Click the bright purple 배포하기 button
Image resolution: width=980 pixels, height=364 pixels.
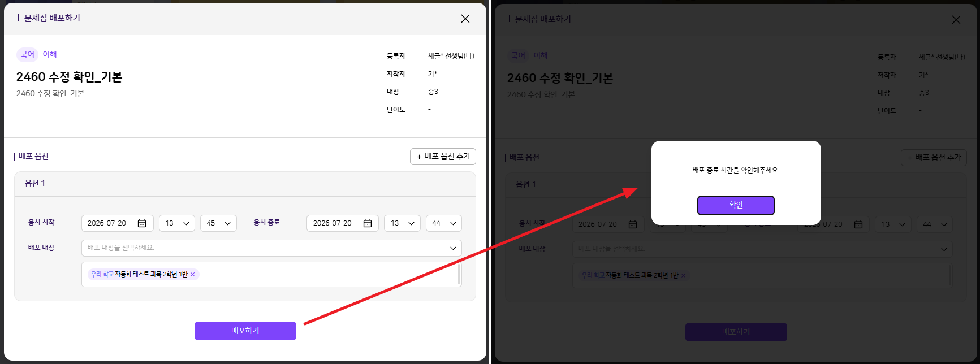coord(245,331)
